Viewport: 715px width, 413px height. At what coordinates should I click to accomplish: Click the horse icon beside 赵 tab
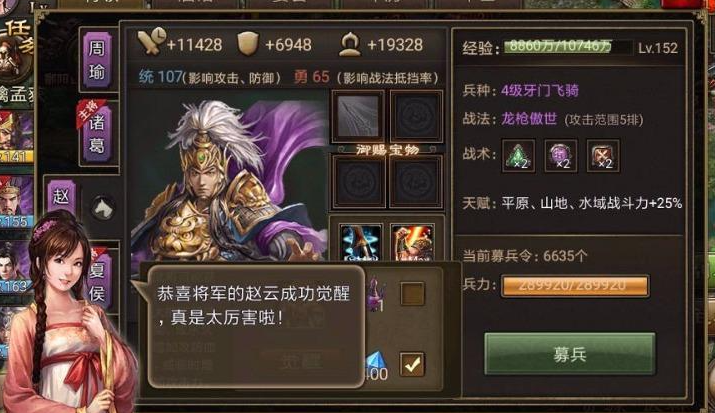[103, 209]
